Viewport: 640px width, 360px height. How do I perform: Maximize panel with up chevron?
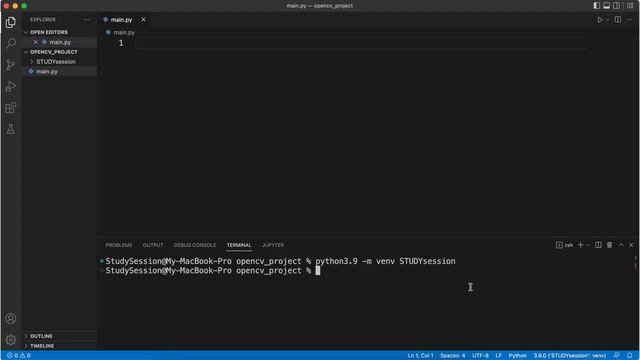(x=621, y=245)
